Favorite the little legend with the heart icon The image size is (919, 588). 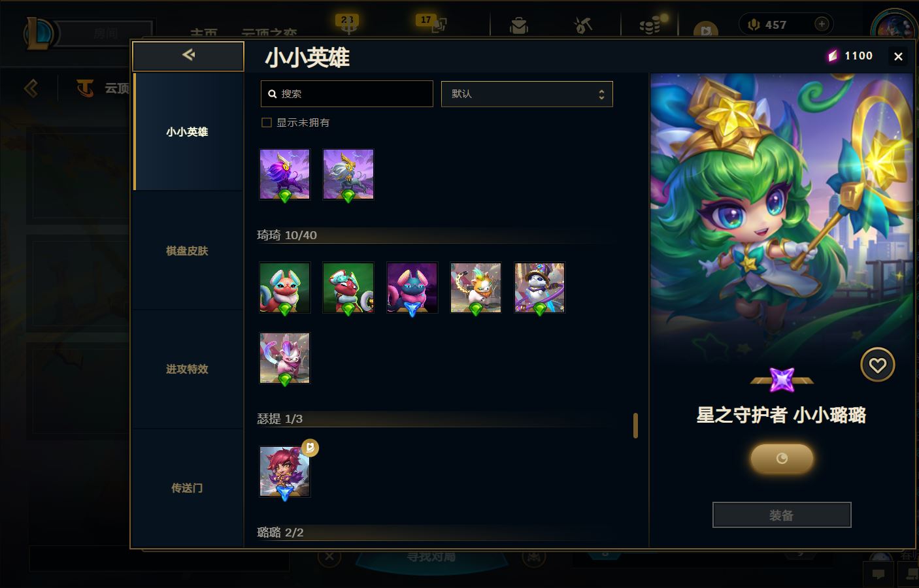click(x=877, y=365)
